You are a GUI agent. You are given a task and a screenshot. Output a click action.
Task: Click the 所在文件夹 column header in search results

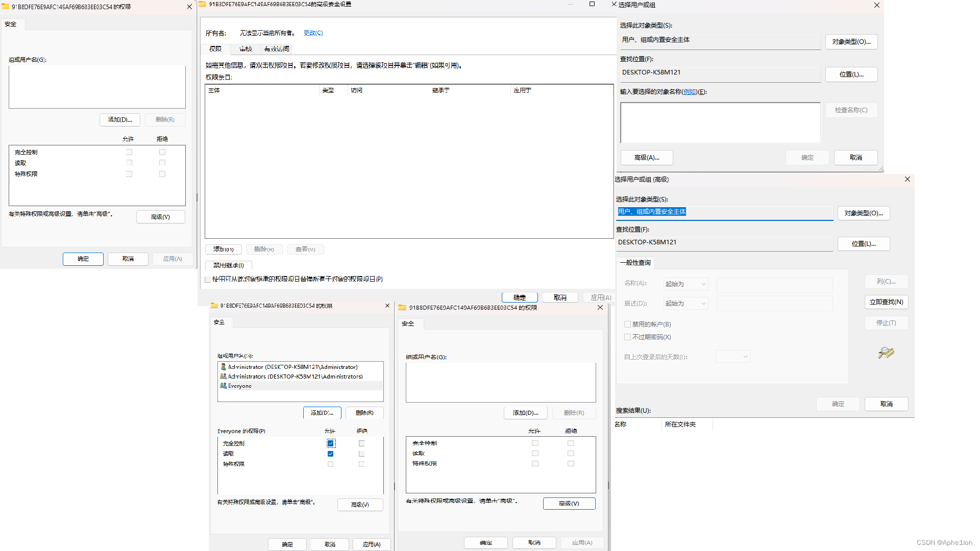[x=687, y=424]
